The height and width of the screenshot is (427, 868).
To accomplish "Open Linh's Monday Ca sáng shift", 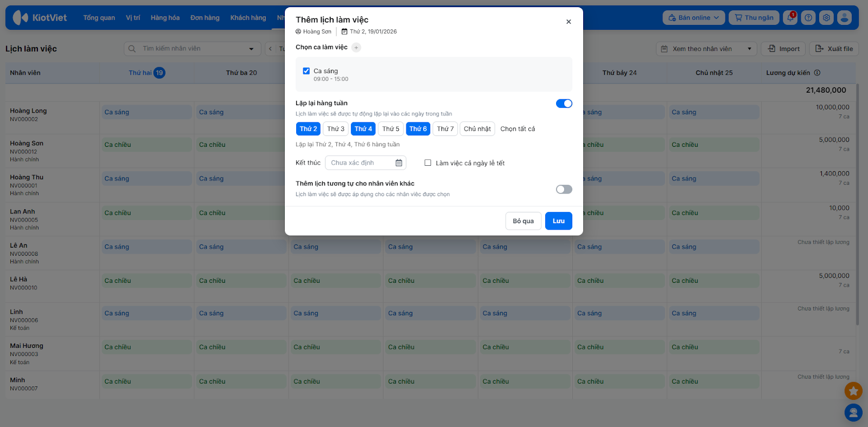I will pyautogui.click(x=147, y=313).
